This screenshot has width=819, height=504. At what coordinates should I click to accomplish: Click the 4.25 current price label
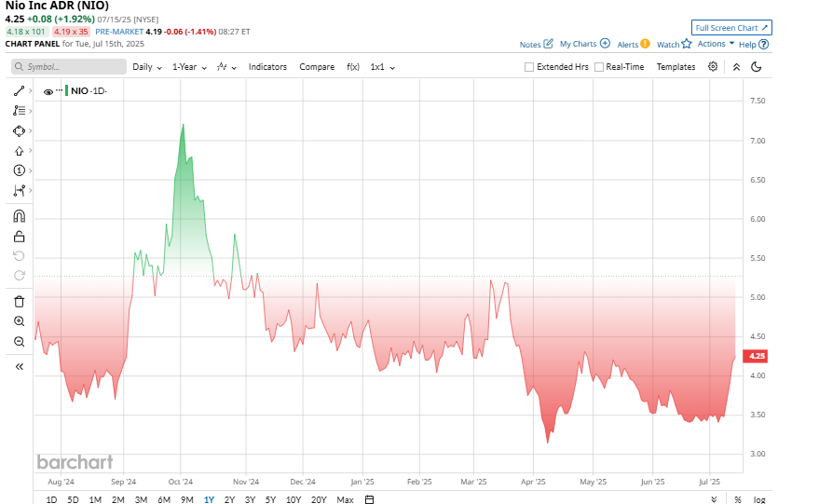pos(757,356)
